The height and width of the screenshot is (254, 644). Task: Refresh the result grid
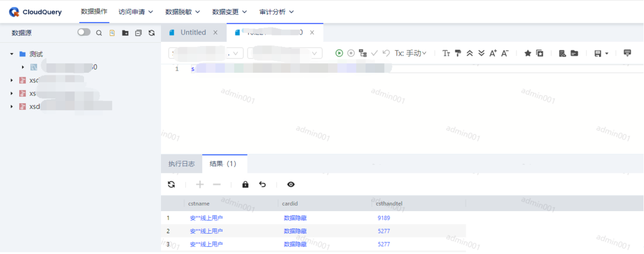click(171, 185)
